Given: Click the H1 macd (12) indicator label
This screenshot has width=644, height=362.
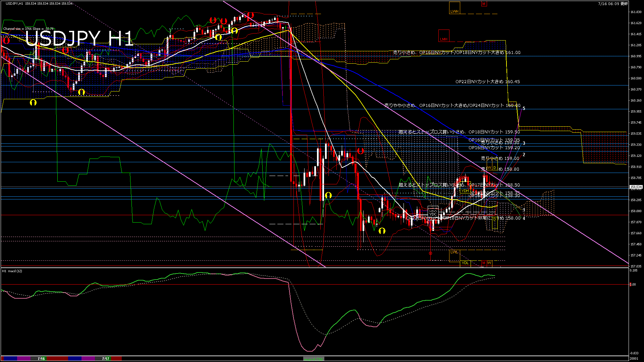Looking at the screenshot, I should 12,271.
